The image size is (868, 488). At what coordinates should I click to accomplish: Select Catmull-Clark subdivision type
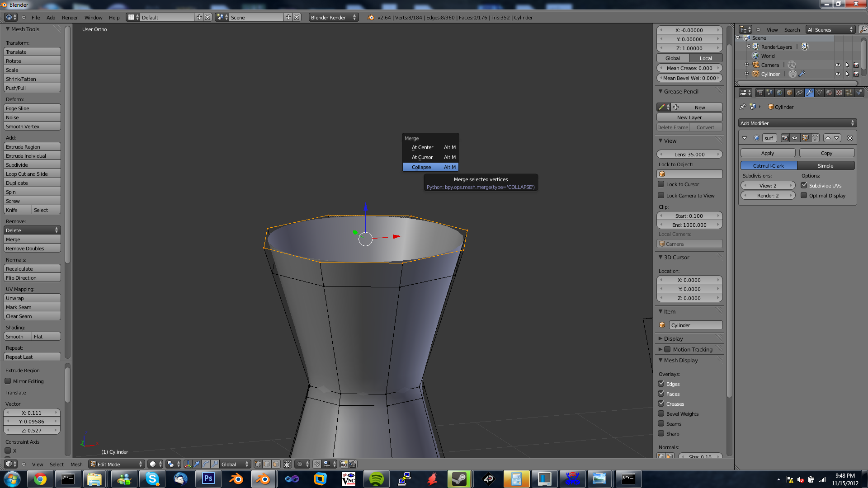[x=769, y=165]
